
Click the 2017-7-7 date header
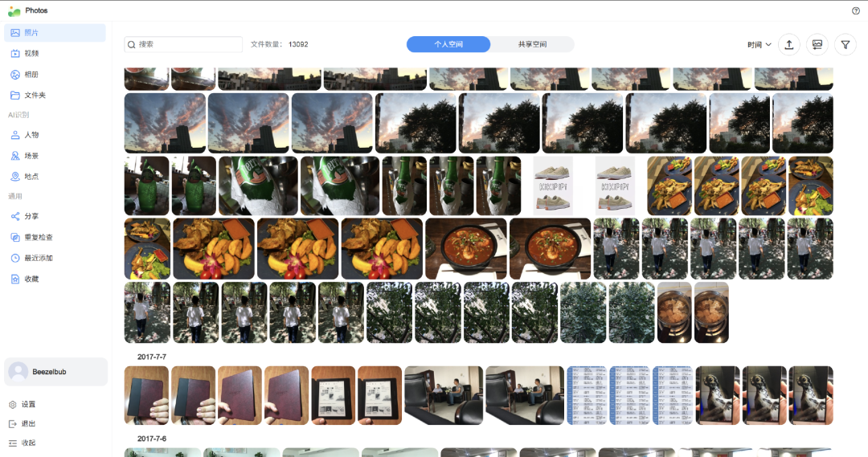(152, 357)
